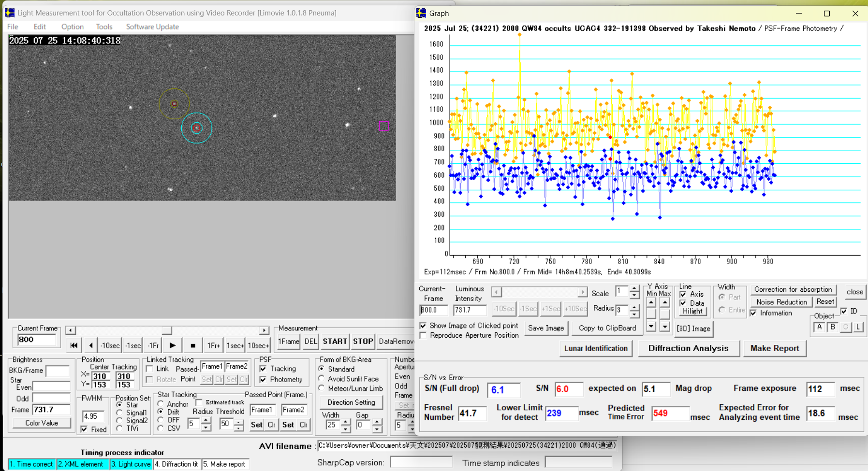Open the Software Update menu
Viewport: 868px width, 471px height.
tap(152, 27)
